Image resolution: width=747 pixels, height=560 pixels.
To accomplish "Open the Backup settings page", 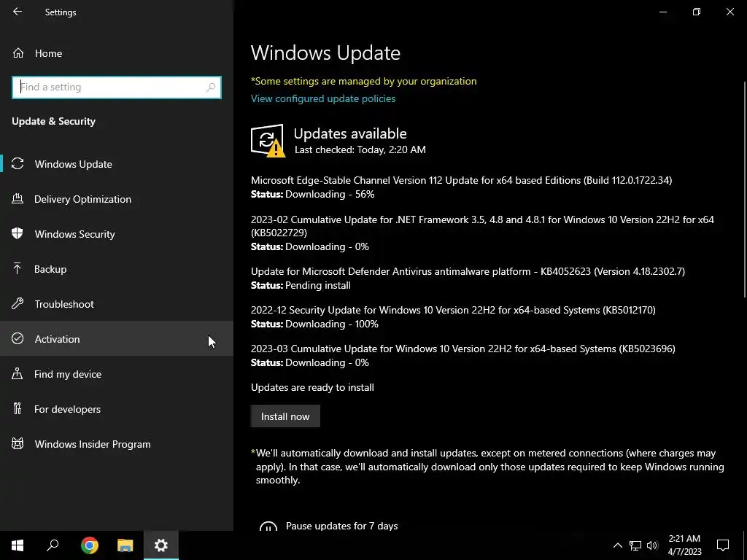I will (x=117, y=269).
